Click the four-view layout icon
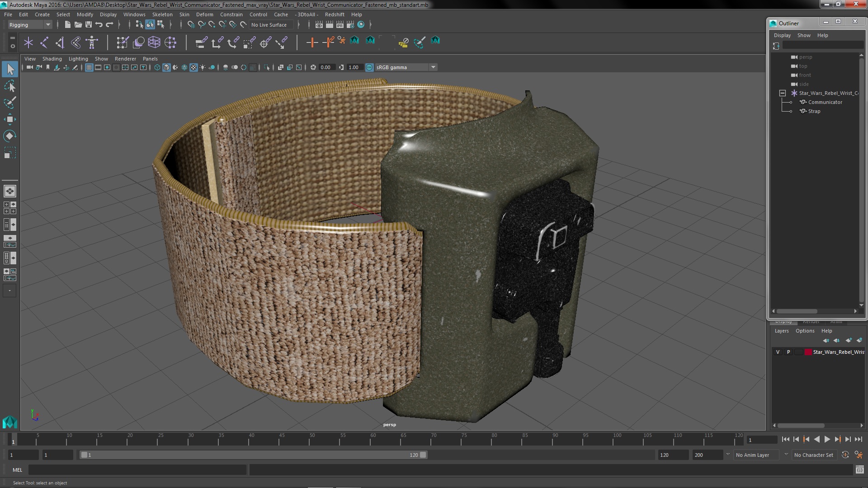The height and width of the screenshot is (488, 868). [9, 208]
